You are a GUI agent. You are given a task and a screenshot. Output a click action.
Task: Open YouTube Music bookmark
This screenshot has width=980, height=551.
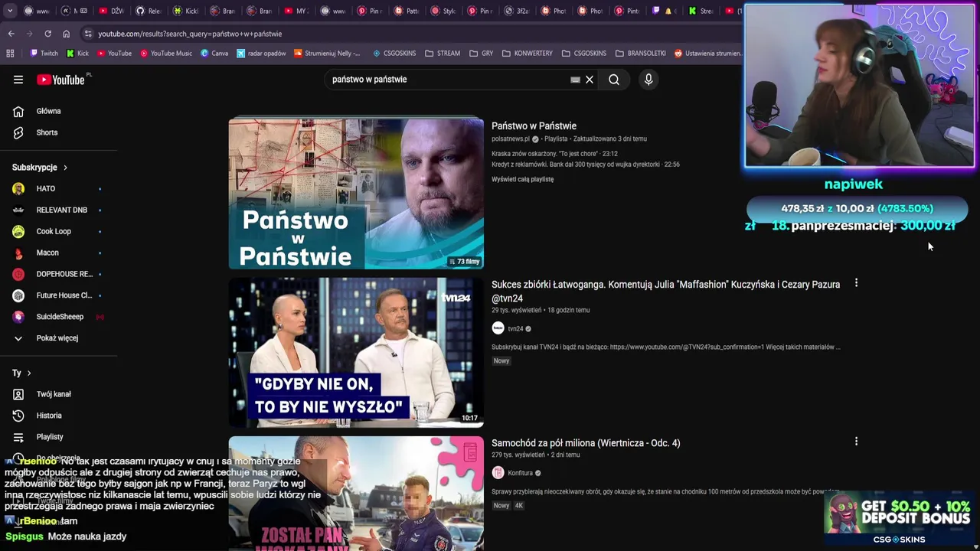pos(165,54)
